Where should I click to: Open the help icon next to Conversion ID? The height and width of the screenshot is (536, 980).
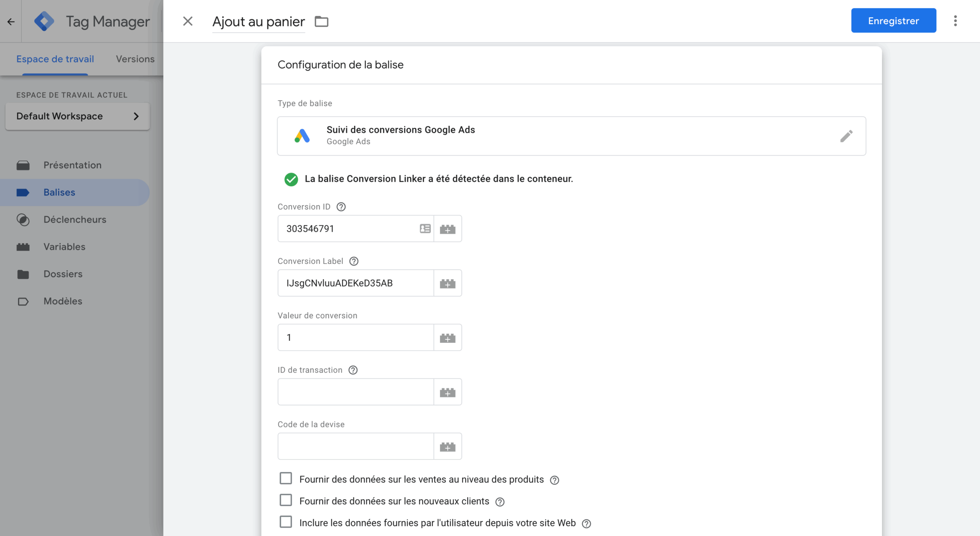pos(341,207)
